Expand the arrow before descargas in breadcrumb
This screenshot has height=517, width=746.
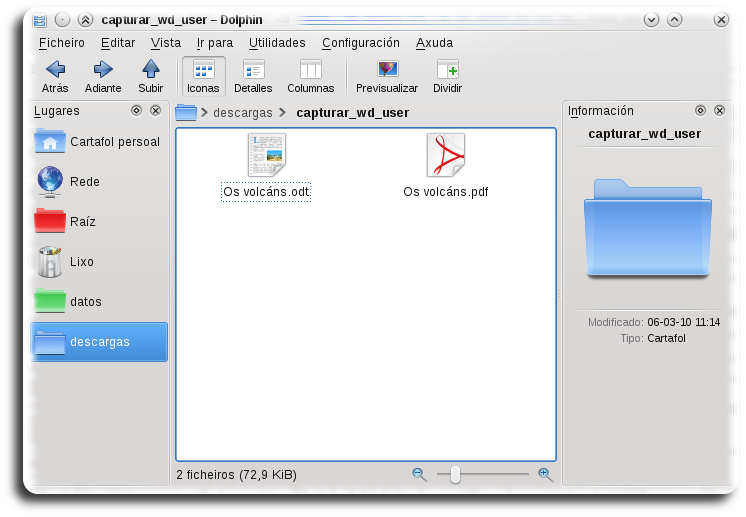[204, 113]
